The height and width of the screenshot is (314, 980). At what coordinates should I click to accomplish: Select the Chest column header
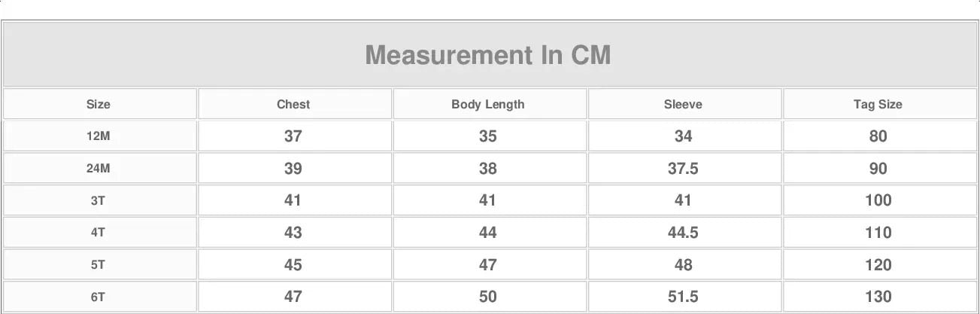[x=293, y=105]
